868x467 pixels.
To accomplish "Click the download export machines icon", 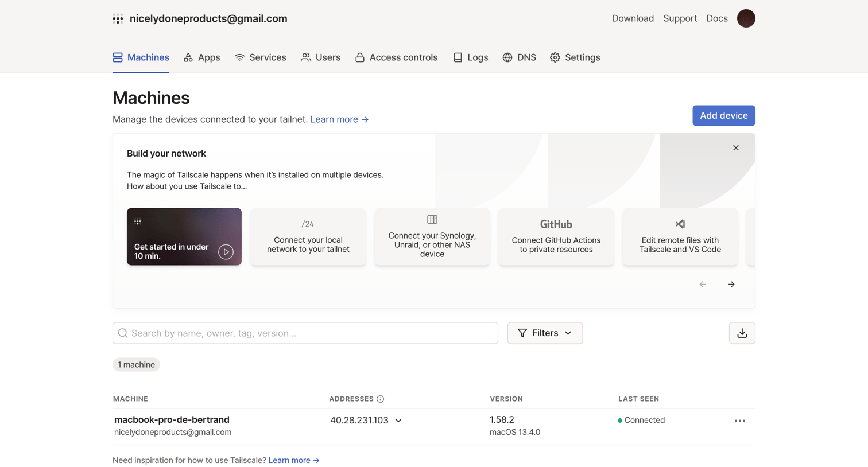I will coord(742,333).
